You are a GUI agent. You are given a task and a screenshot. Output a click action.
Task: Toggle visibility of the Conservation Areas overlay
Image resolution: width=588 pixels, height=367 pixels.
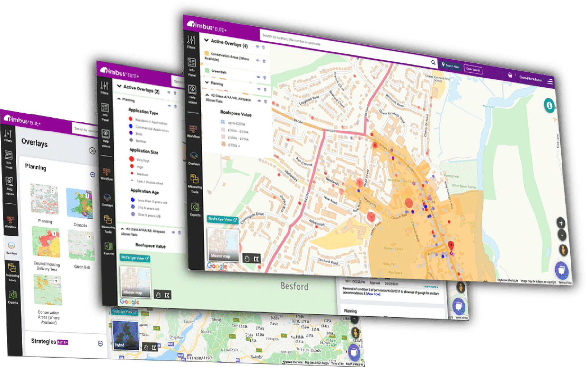tap(257, 60)
